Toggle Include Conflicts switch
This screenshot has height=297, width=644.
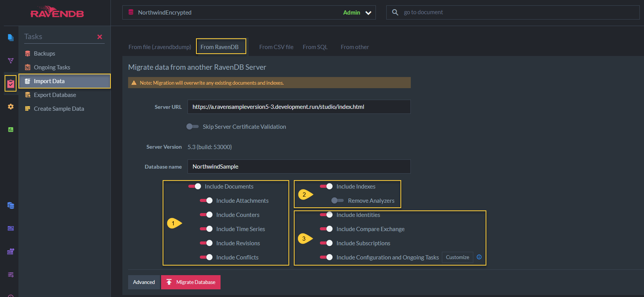coord(206,257)
